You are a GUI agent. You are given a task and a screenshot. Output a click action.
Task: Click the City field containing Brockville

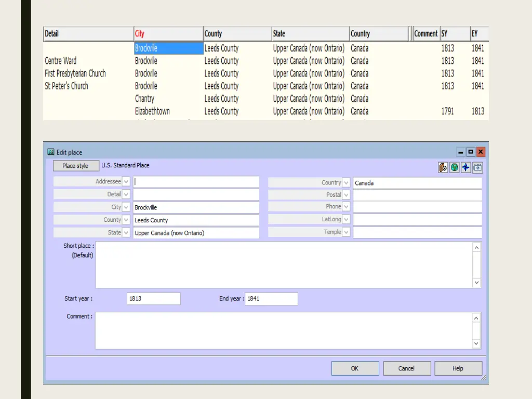(196, 207)
